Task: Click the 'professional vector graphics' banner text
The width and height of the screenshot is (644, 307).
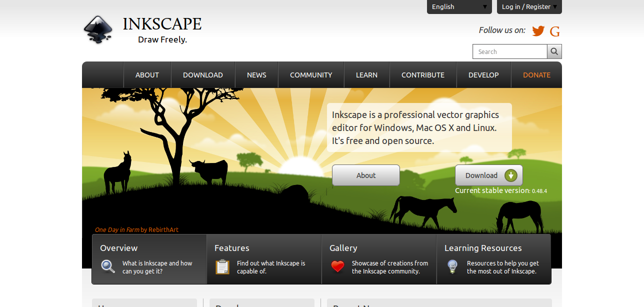Action: point(441,115)
